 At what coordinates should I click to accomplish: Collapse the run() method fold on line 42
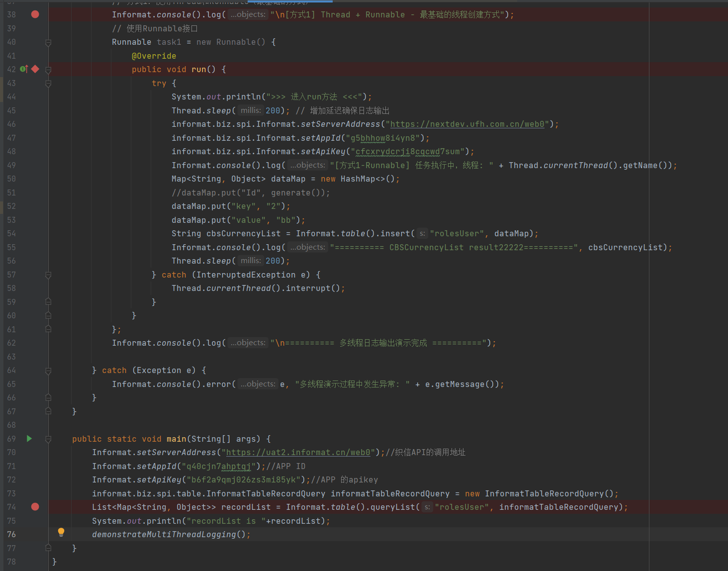pyautogui.click(x=48, y=69)
